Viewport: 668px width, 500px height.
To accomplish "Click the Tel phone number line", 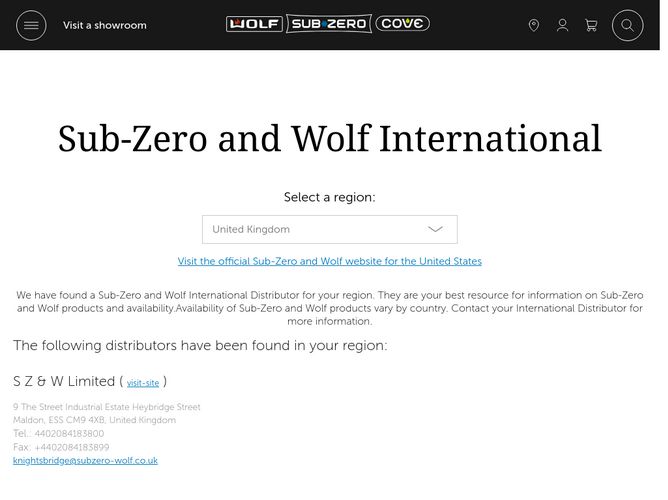I will pos(58,434).
